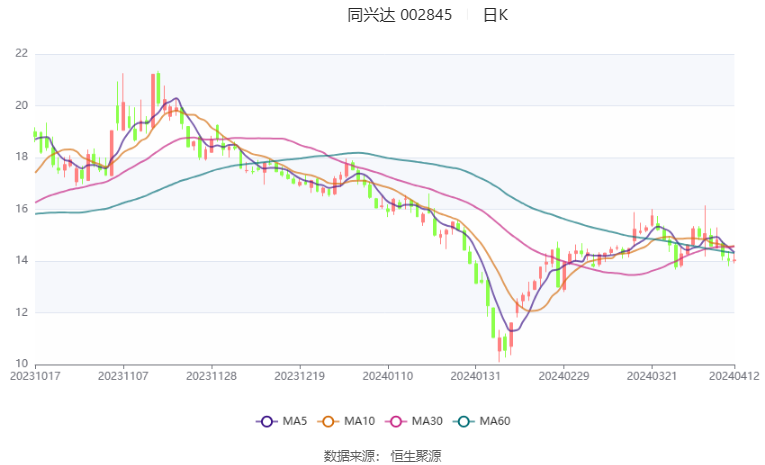Screen dimensions: 765x465
Task: Select the 日K chart type label
Action: coord(495,15)
